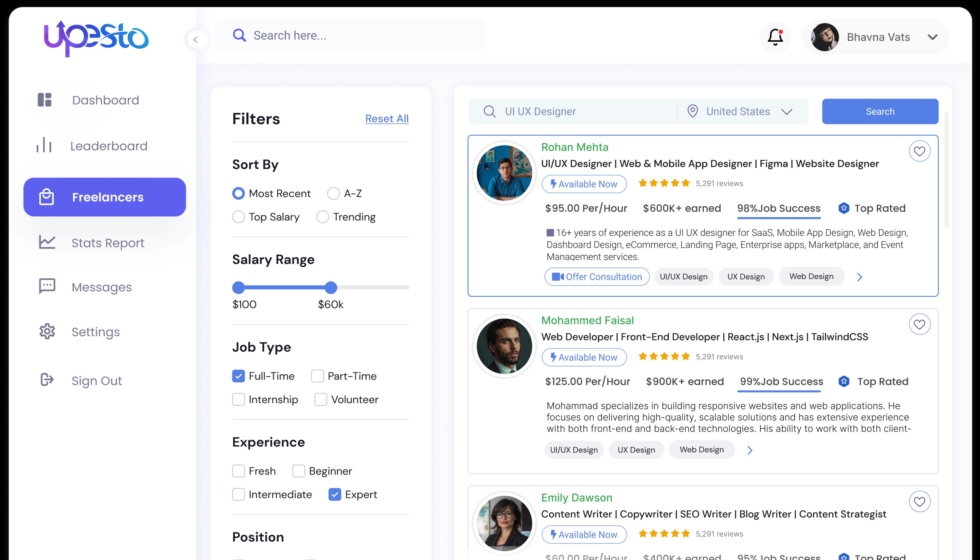Click Rohan Mehta's UI/UX Design tag

[x=683, y=277]
